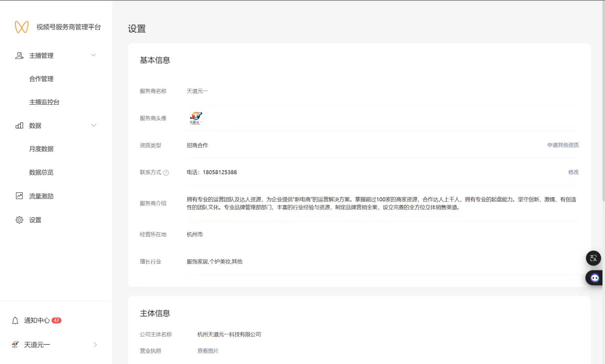Click 申请其他资质 link
Viewport: 605px width, 364px height.
click(563, 145)
